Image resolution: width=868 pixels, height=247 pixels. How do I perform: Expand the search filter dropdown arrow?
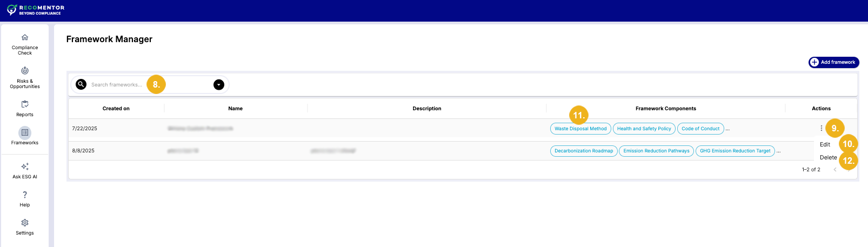[x=219, y=84]
